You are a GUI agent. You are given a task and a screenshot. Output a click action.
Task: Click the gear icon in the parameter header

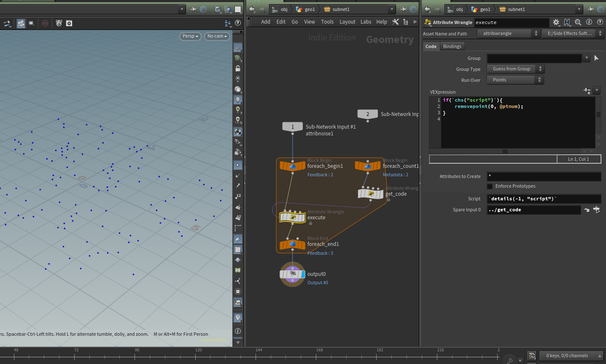[x=556, y=22]
